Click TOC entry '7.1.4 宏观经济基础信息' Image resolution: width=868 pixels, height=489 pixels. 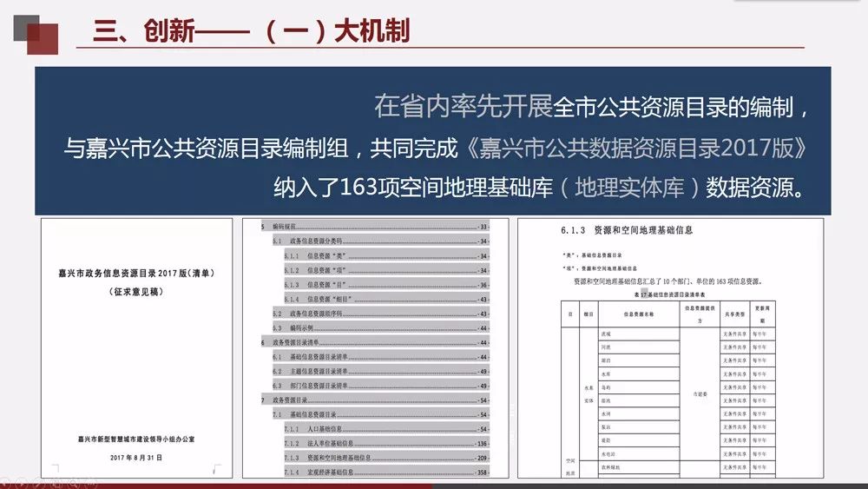(386, 472)
